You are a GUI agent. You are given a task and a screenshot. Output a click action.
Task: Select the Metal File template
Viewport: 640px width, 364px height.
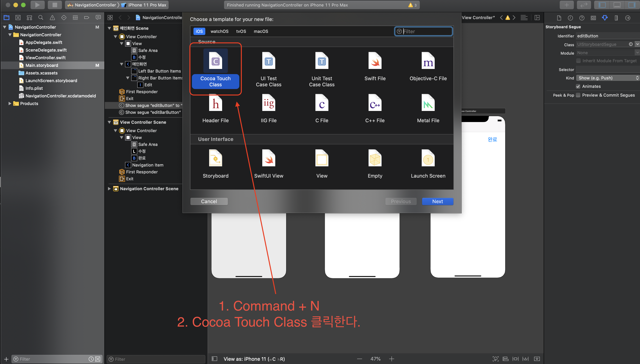tap(428, 103)
